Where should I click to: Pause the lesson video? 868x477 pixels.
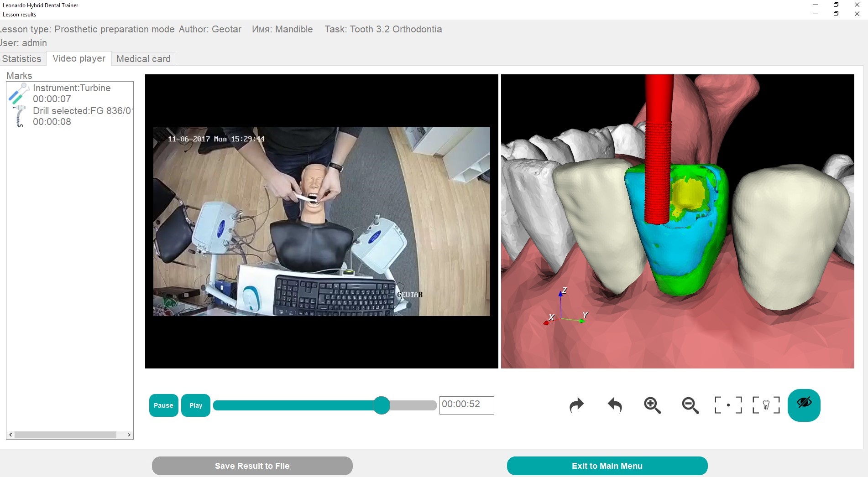coord(163,405)
